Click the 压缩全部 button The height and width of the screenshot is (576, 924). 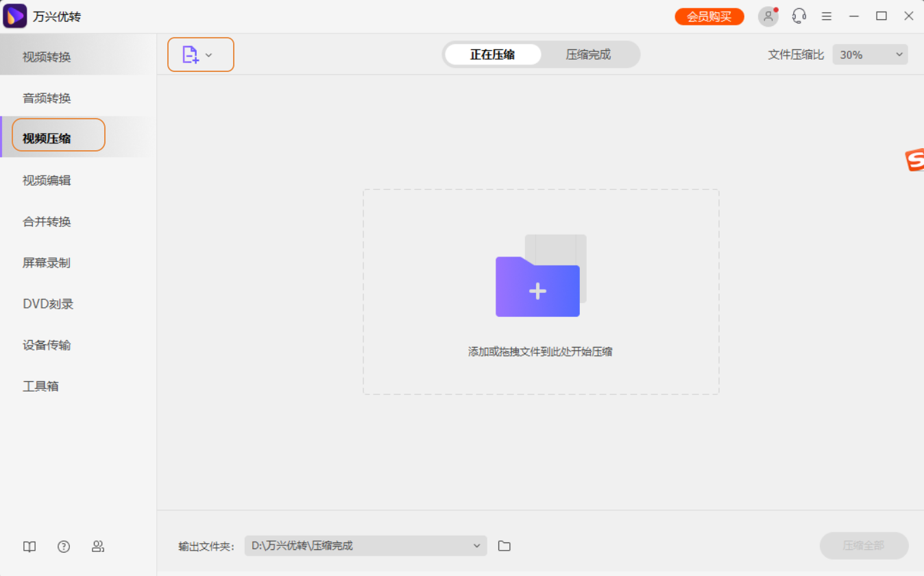tap(864, 545)
